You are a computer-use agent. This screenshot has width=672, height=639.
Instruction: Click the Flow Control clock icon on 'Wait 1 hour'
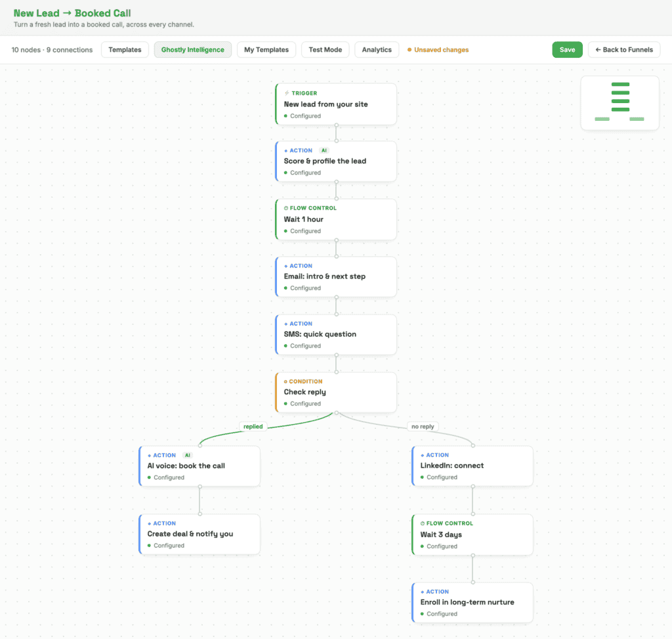286,208
